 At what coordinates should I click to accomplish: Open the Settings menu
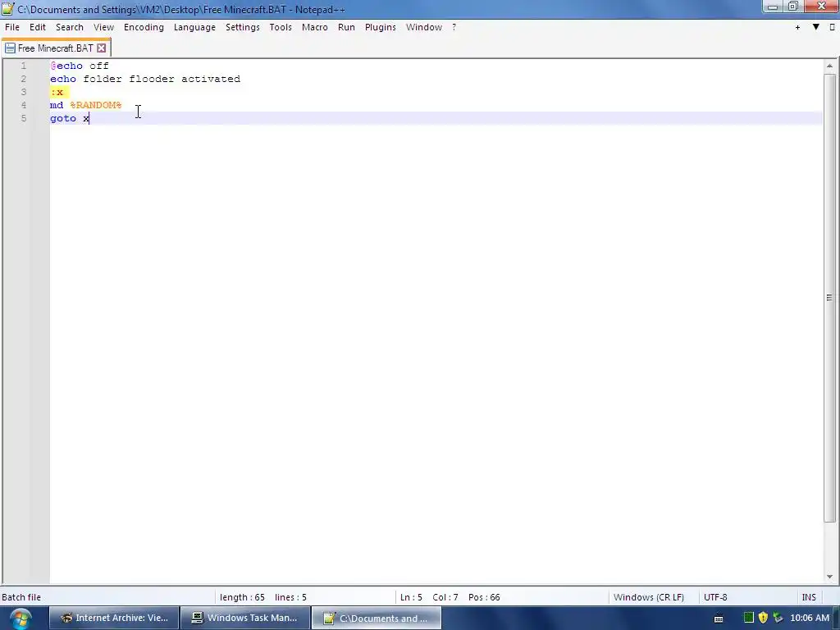click(x=242, y=27)
